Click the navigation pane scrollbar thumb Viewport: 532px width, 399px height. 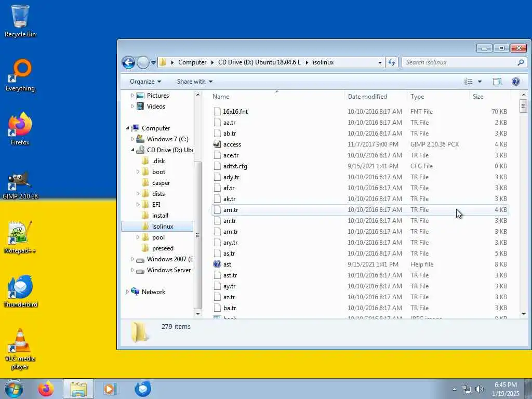[198, 235]
